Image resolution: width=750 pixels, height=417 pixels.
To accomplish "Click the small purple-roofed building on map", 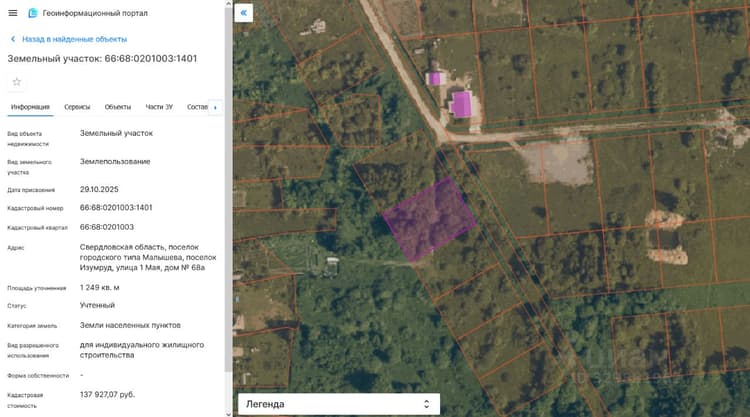I will tap(435, 78).
